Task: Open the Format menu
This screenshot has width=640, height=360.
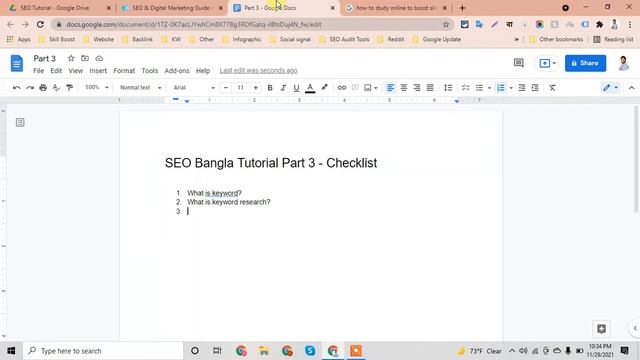Action: tap(124, 71)
